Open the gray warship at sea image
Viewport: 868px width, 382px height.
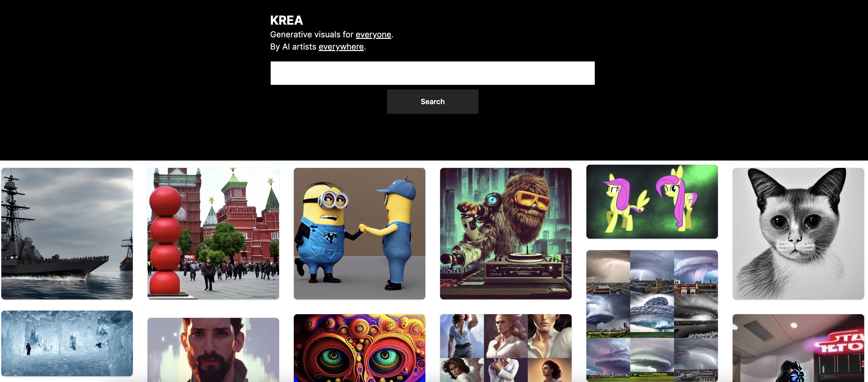pos(67,233)
